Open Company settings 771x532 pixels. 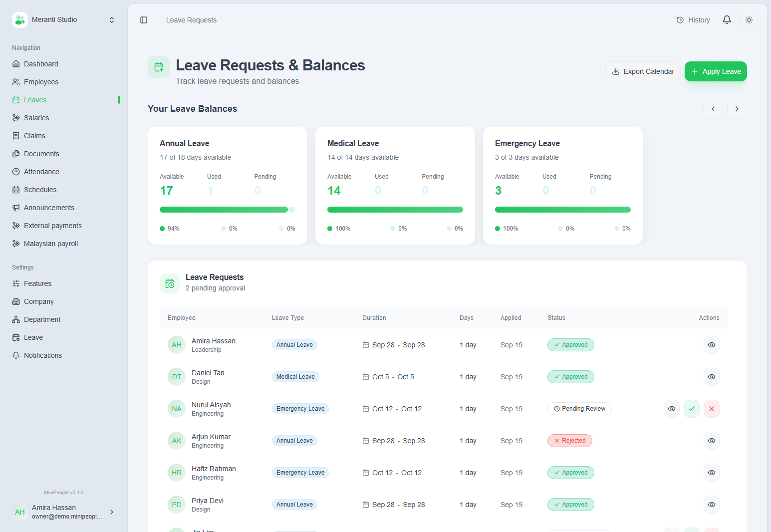tap(64, 301)
